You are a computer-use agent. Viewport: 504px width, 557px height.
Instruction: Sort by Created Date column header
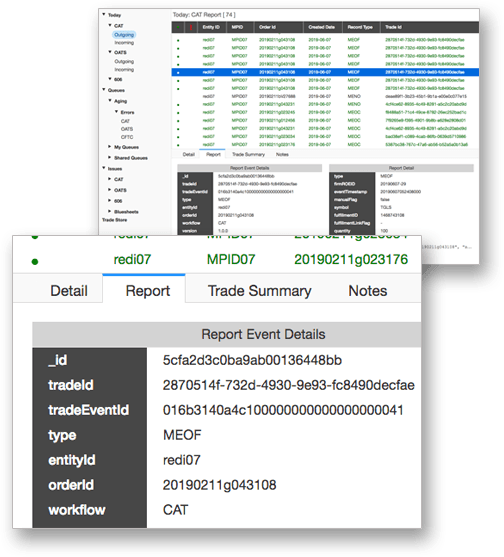[x=321, y=27]
